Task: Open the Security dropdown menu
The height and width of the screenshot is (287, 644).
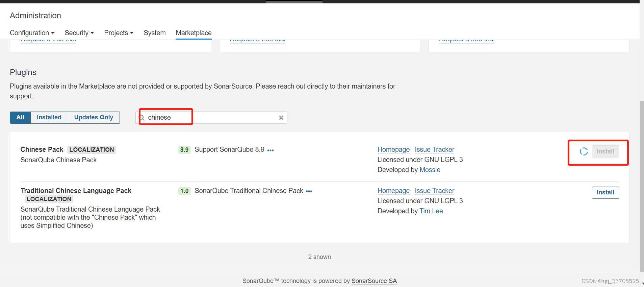Action: click(79, 33)
